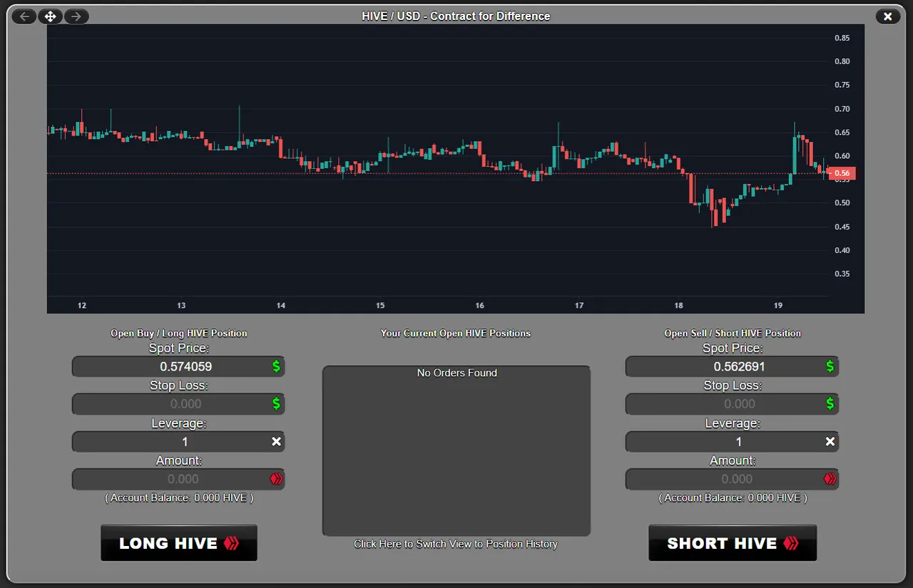Click the 'Open Buy / Long HIVE Position' heading
913x588 pixels.
[179, 333]
